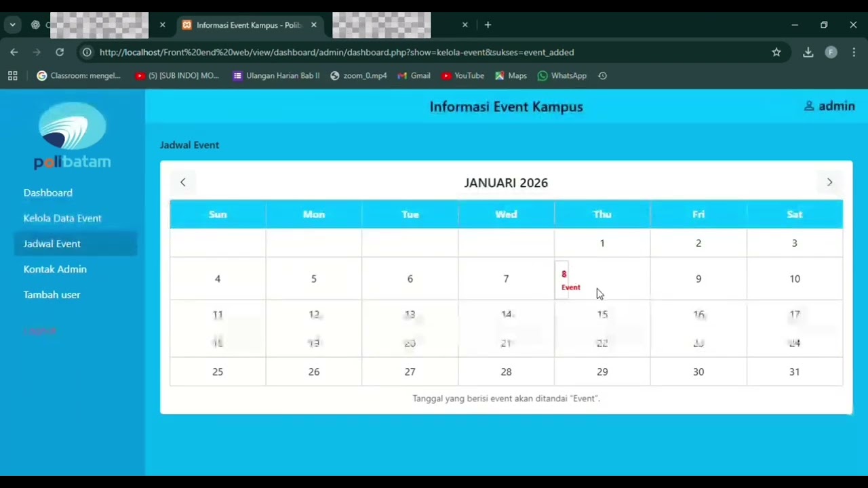
Task: Go to previous month in calendar
Action: (x=182, y=182)
